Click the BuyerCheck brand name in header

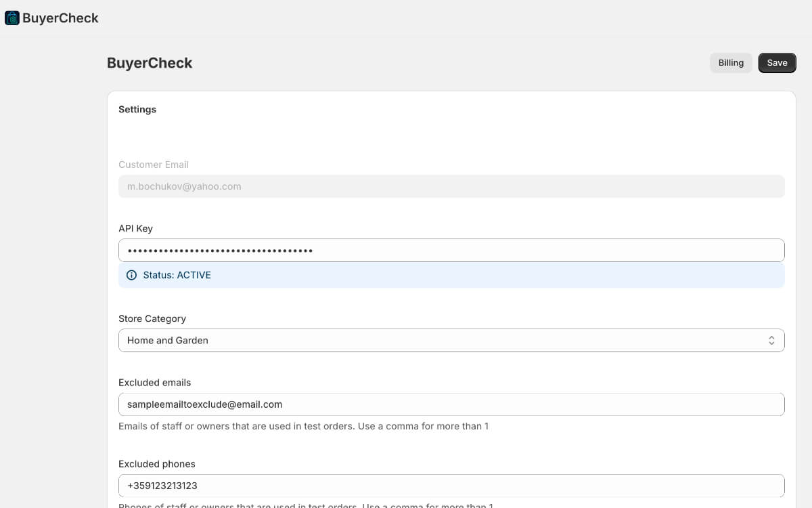click(60, 18)
